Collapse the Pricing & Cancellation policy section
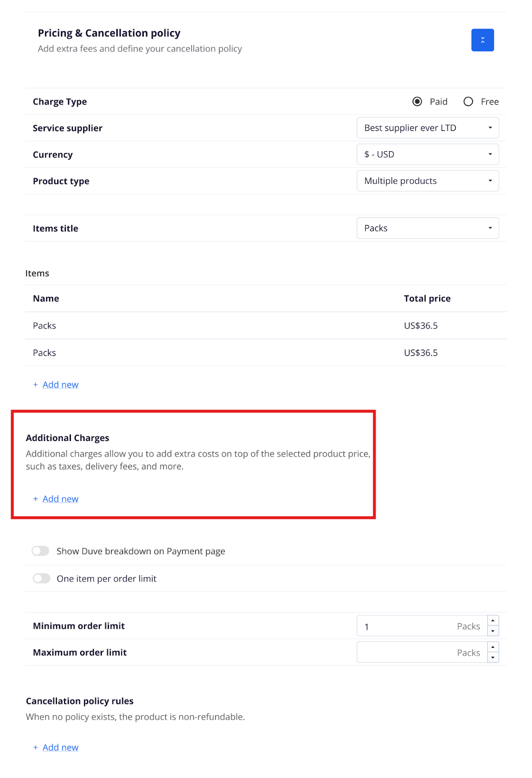The width and height of the screenshot is (532, 778). pos(482,40)
